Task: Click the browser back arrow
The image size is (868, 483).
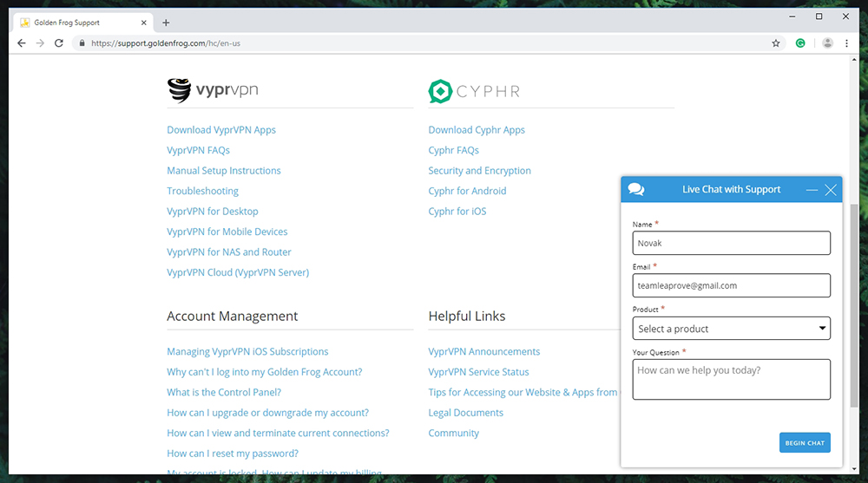Action: 22,43
